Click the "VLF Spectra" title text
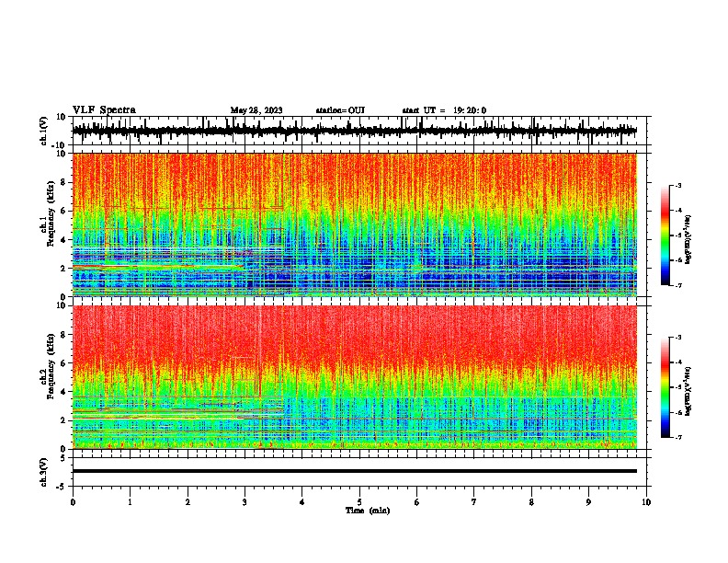This screenshot has width=728, height=563. [104, 110]
